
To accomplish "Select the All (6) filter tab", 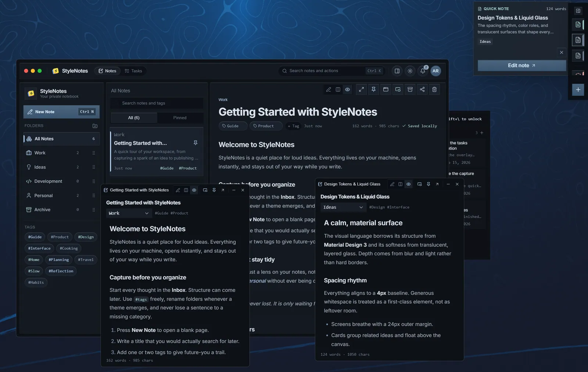I will [x=134, y=118].
